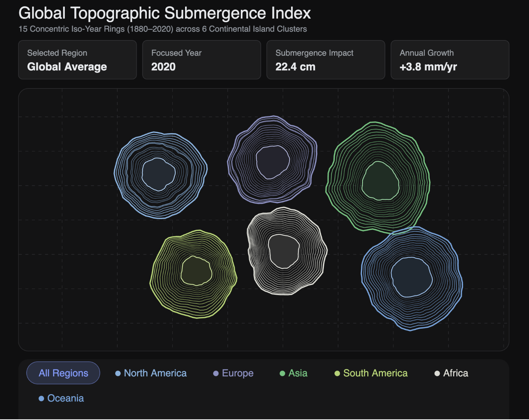Click the Global Topographic Submergence Index title
The width and height of the screenshot is (529, 420).
pyautogui.click(x=165, y=13)
